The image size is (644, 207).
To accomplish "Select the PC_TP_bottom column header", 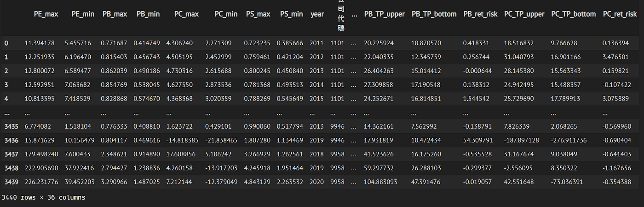I will 573,14.
